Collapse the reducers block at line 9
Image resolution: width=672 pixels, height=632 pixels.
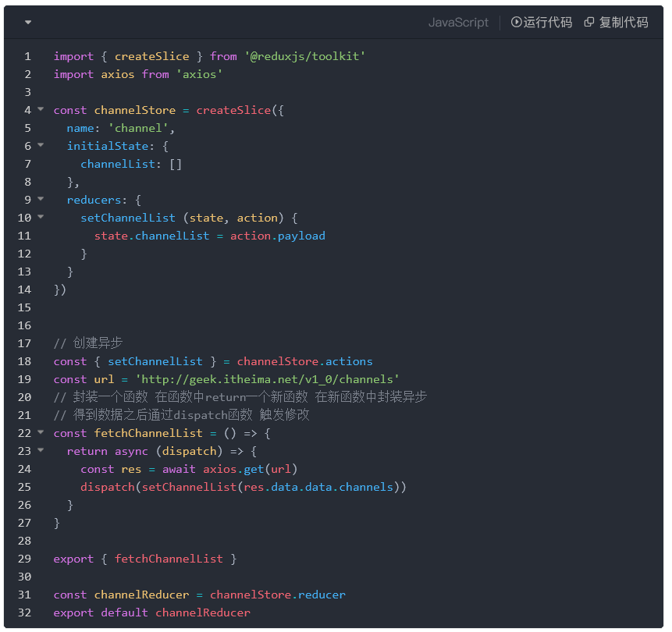(x=41, y=200)
